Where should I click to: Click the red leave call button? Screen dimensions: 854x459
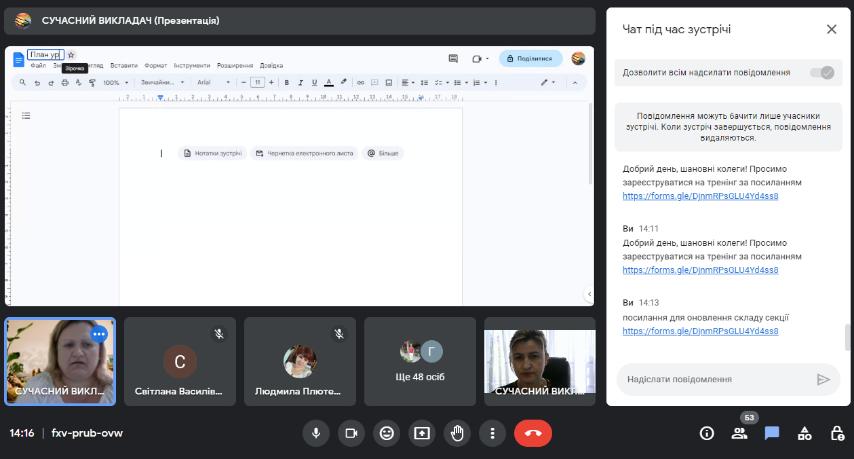(x=532, y=433)
